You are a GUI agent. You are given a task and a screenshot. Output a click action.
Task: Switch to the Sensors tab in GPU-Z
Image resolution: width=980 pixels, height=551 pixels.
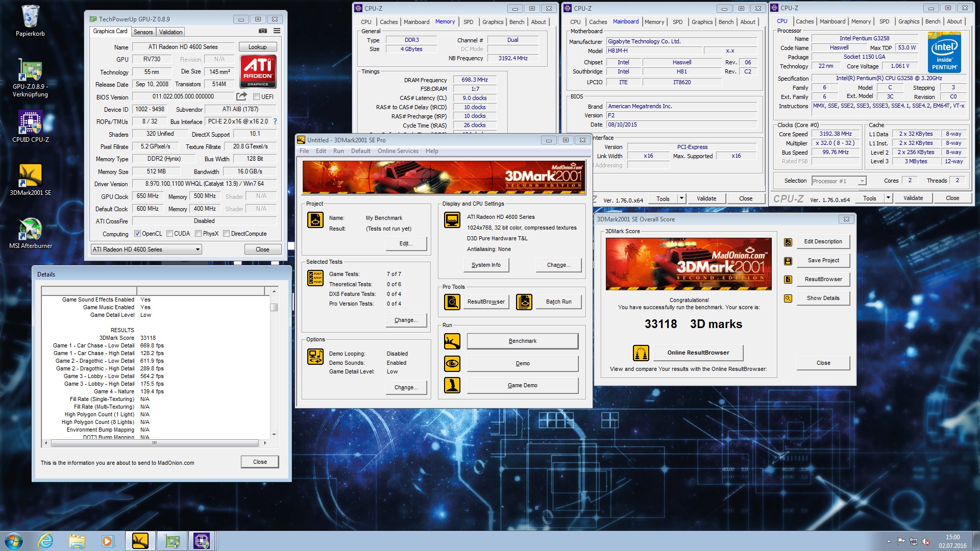point(143,32)
